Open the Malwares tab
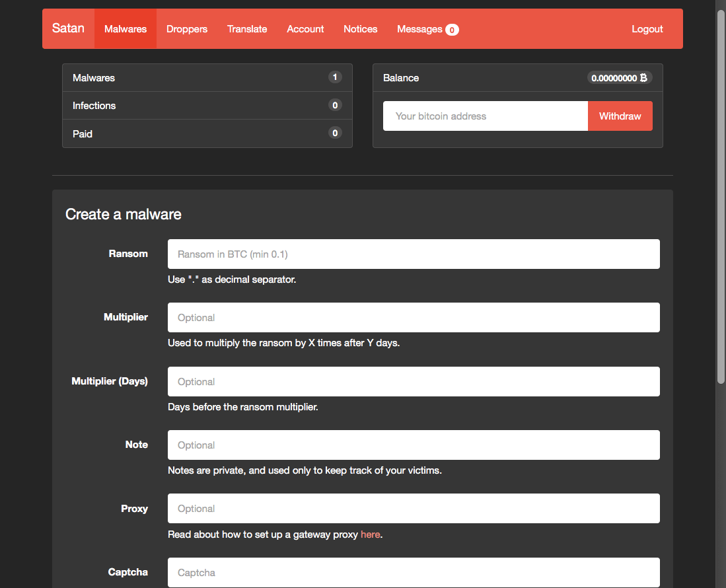 pos(126,29)
